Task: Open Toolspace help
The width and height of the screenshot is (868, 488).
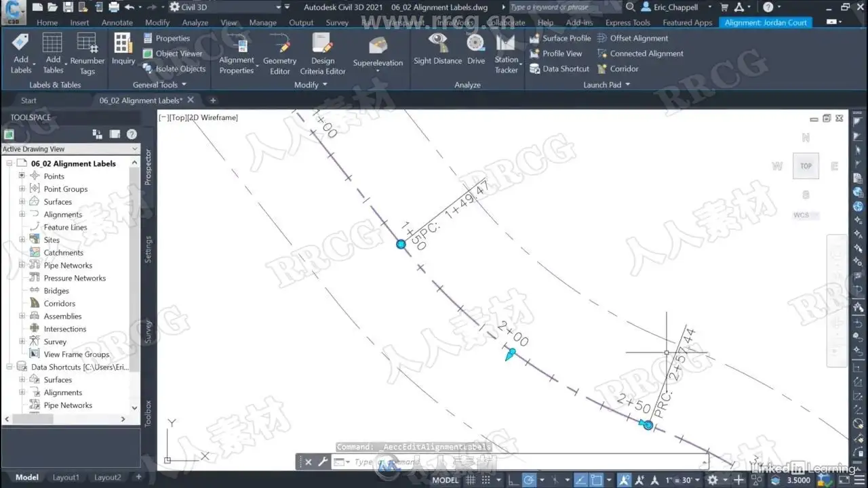Action: coord(132,134)
